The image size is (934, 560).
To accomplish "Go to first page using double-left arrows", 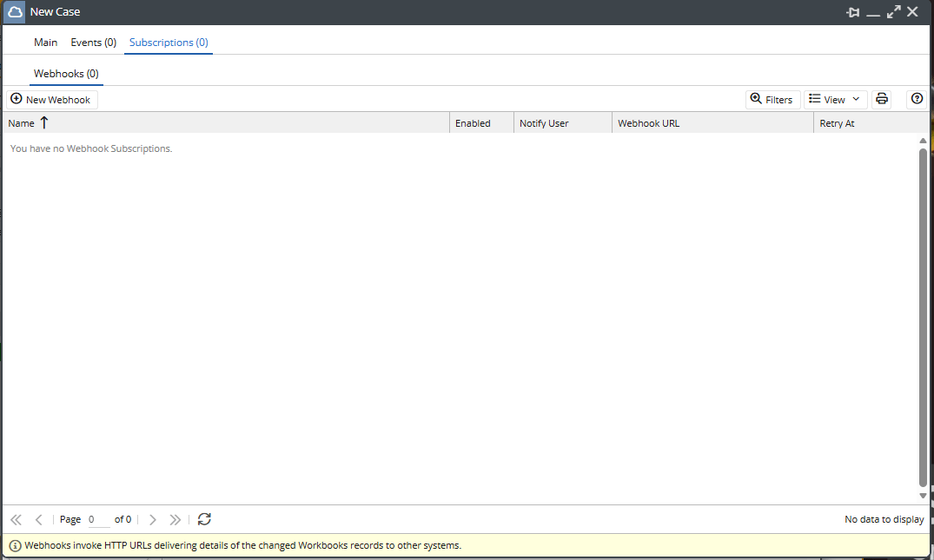I will pos(16,519).
